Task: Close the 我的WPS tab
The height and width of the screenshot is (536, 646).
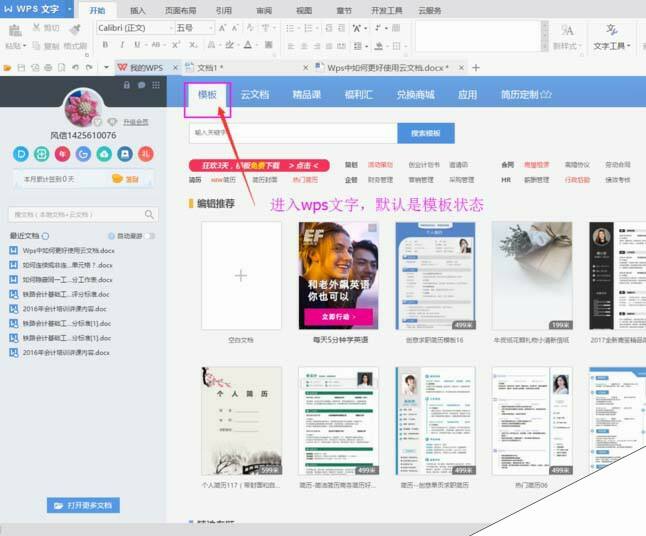Action: click(x=175, y=68)
